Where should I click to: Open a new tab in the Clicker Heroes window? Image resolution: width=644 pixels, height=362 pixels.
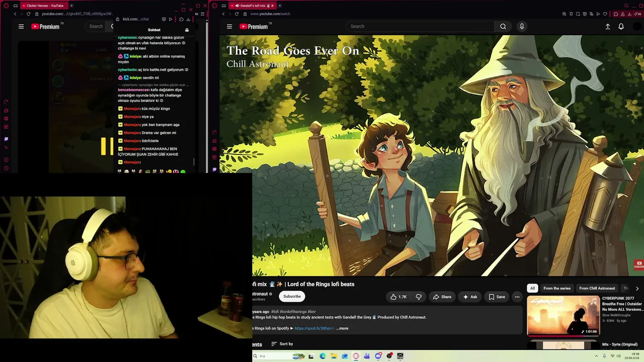tap(71, 6)
